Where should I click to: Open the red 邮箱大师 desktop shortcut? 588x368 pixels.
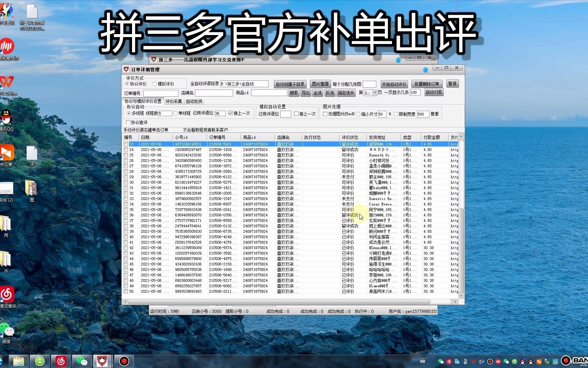coord(7,49)
